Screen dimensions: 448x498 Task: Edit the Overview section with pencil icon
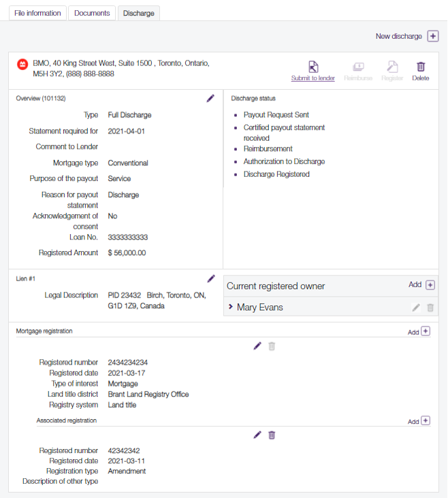coord(210,99)
